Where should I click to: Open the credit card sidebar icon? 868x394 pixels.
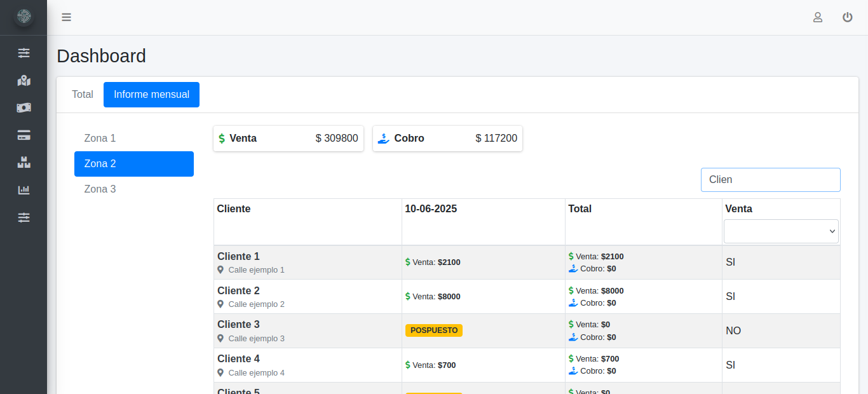pos(24,135)
